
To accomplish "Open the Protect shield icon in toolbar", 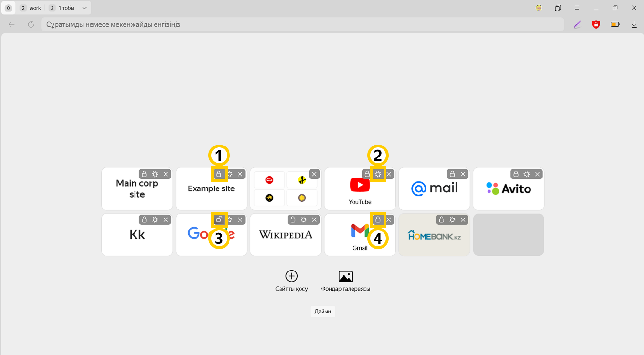I will (596, 24).
